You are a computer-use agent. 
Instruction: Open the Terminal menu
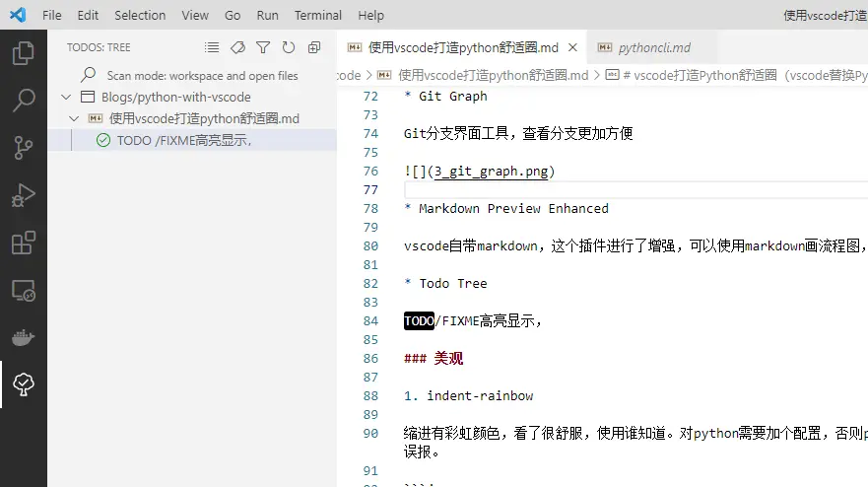point(317,15)
